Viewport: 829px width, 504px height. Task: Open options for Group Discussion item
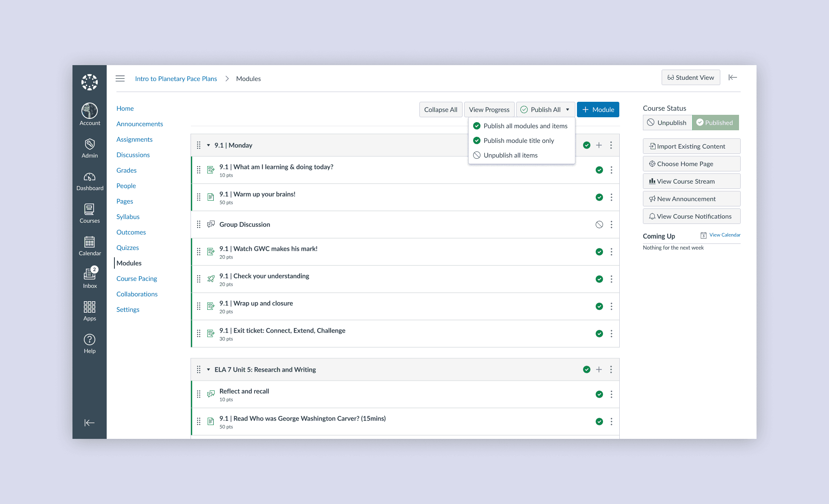tap(612, 225)
